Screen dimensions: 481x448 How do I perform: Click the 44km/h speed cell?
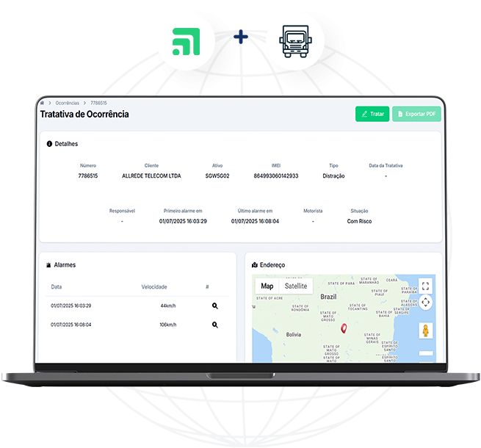(x=168, y=306)
